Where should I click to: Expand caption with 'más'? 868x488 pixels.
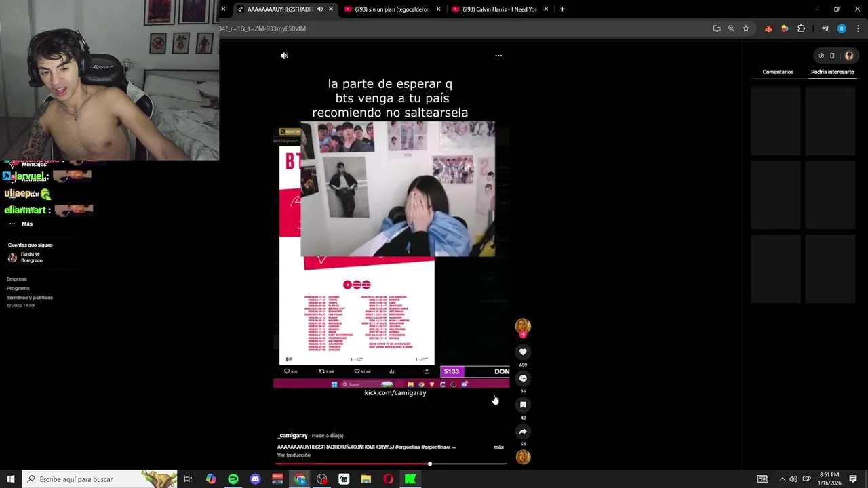coord(499,447)
